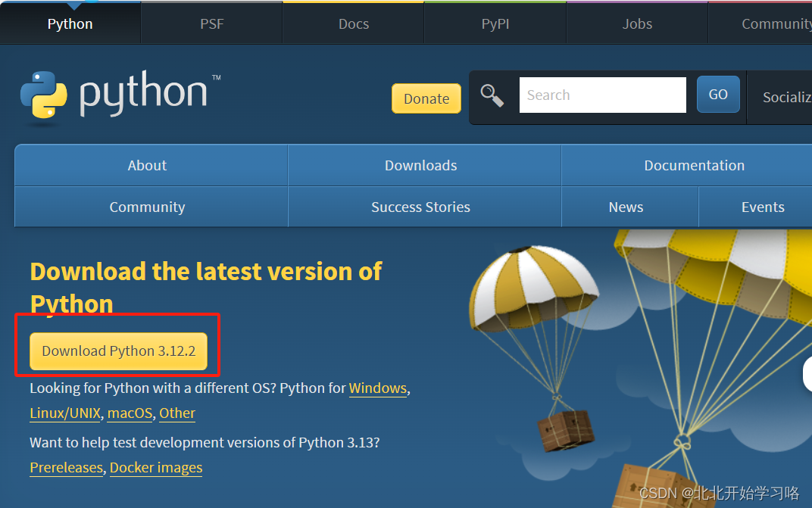This screenshot has width=812, height=508.
Task: Follow the Linux/UNIX download link
Action: click(x=65, y=413)
